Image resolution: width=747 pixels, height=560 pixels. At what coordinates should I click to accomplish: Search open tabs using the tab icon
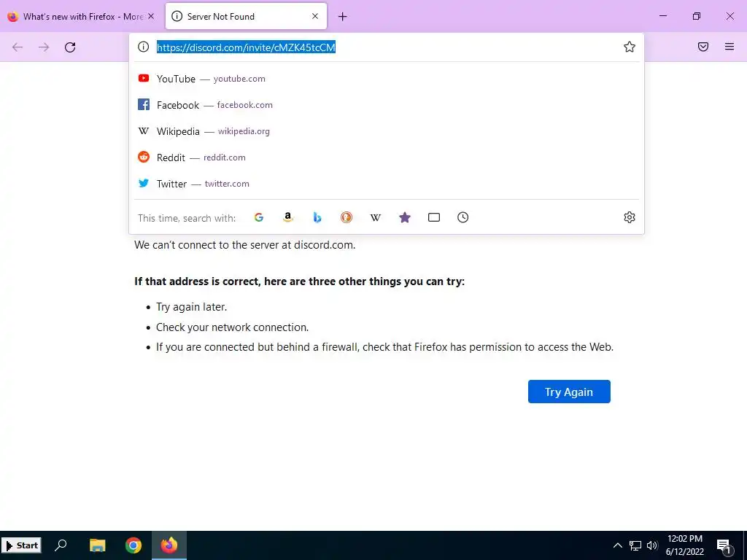point(434,217)
